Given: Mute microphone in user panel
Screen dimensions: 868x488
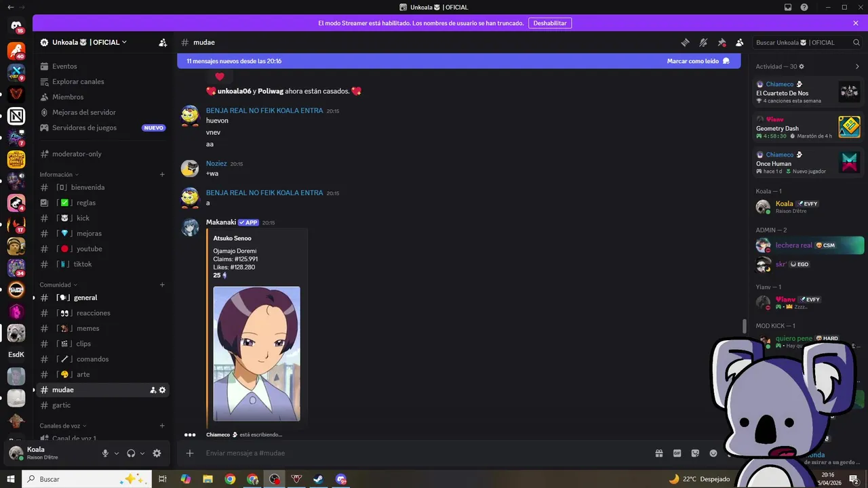Looking at the screenshot, I should click(105, 453).
